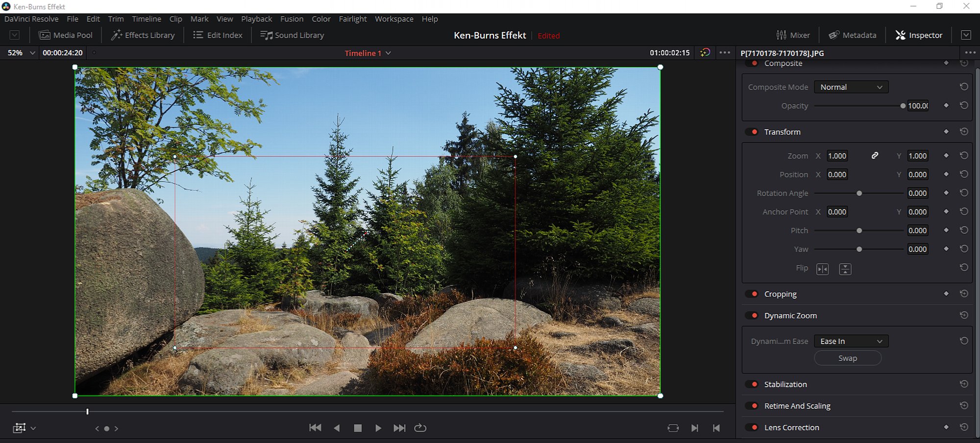980x443 pixels.
Task: Expand the Dynamic Zoom Ease dropdown
Action: pyautogui.click(x=851, y=341)
